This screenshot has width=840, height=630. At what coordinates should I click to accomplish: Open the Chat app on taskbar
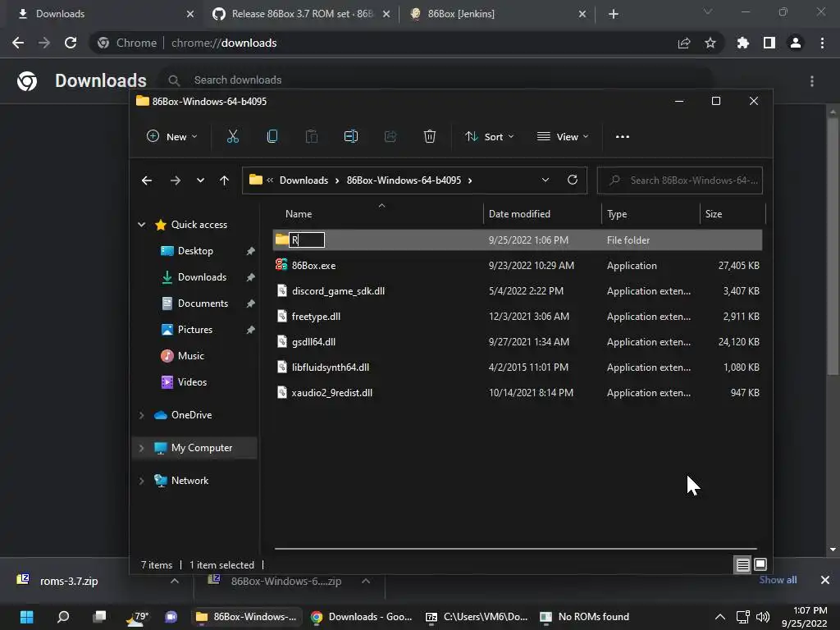(171, 617)
